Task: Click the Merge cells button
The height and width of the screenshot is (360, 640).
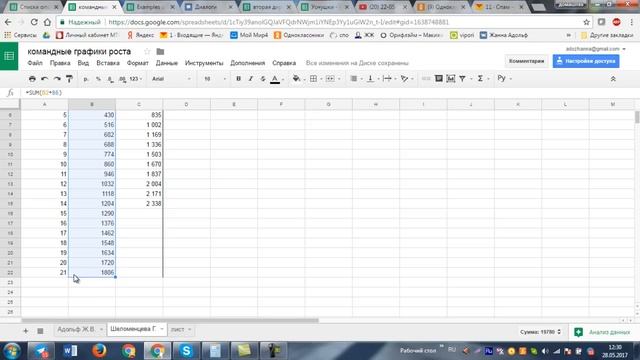Action: coord(330,79)
